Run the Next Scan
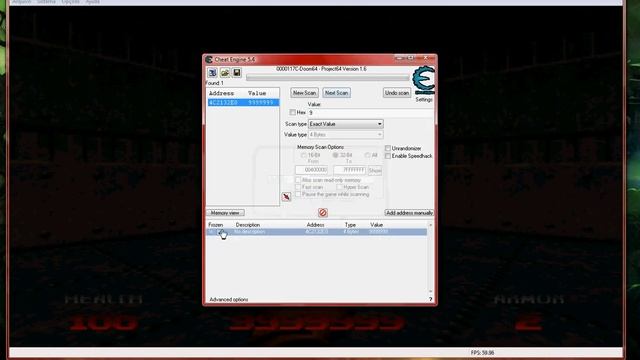This screenshot has height=360, width=640. 336,93
